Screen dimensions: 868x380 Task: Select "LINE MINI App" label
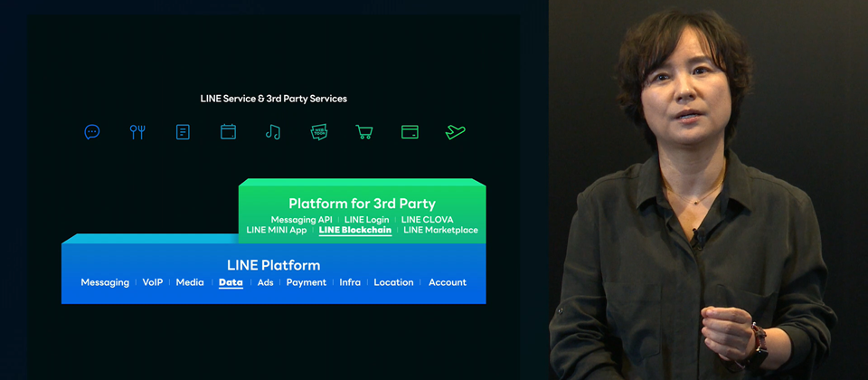277,230
